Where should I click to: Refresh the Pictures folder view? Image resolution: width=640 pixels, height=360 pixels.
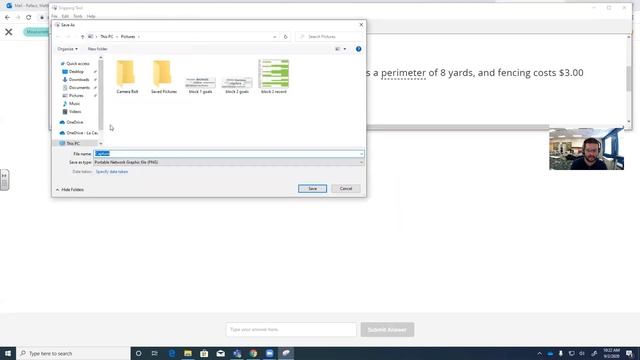(x=286, y=37)
